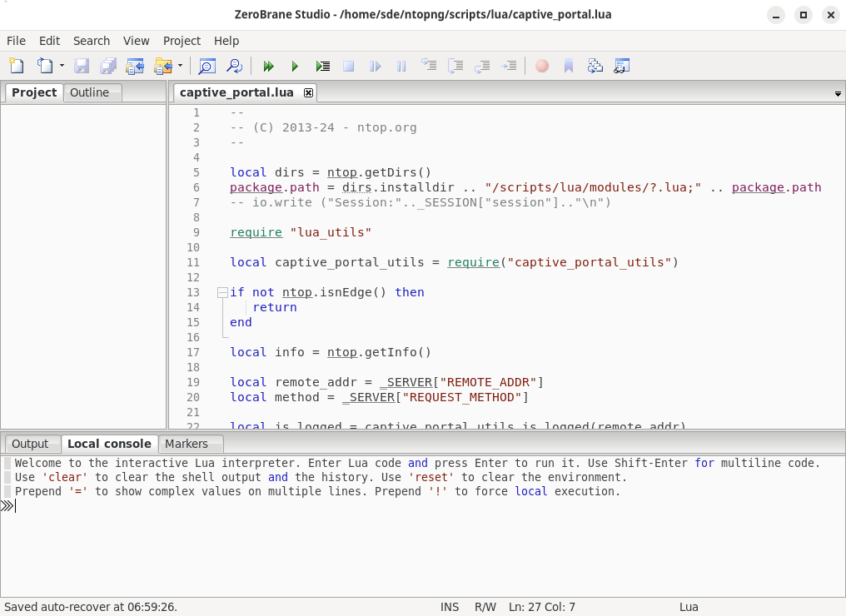846x616 pixels.
Task: Toggle breakpoint with red circle icon
Action: (542, 66)
